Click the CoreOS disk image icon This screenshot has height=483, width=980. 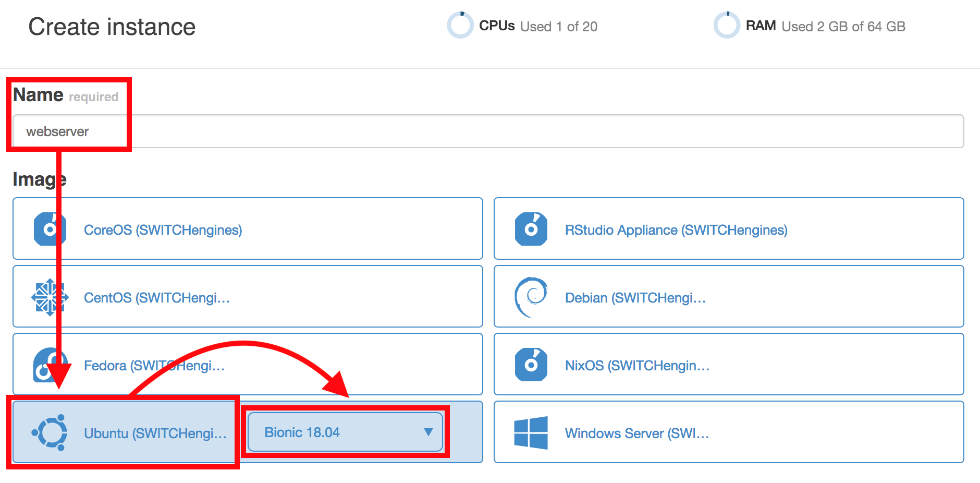point(50,228)
